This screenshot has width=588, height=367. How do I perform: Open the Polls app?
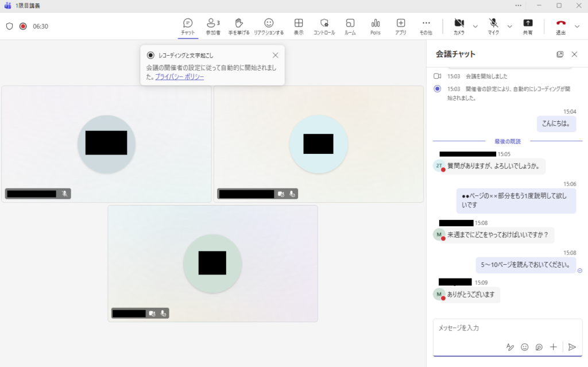pyautogui.click(x=376, y=26)
